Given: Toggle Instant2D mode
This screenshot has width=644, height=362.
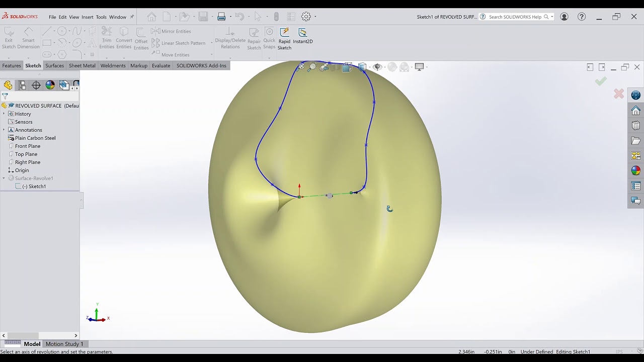Looking at the screenshot, I should click(303, 36).
